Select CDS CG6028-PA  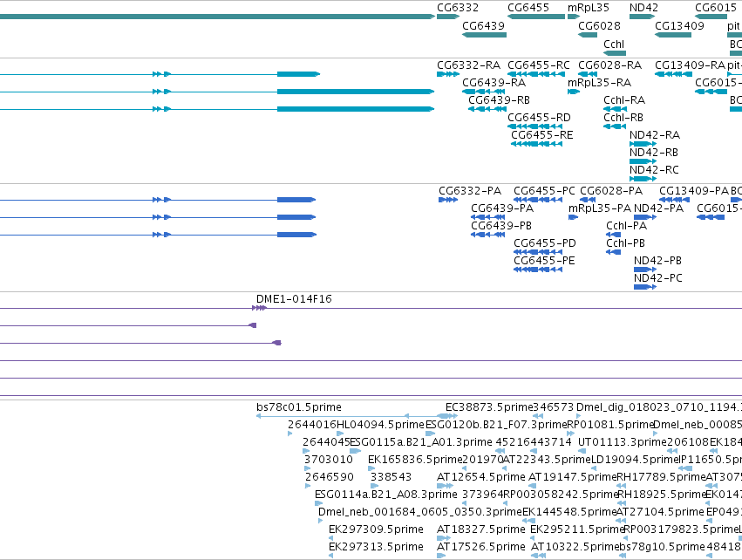click(588, 200)
